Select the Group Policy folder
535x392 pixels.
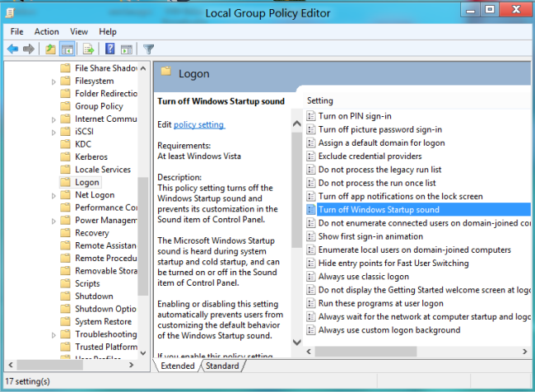[x=99, y=106]
